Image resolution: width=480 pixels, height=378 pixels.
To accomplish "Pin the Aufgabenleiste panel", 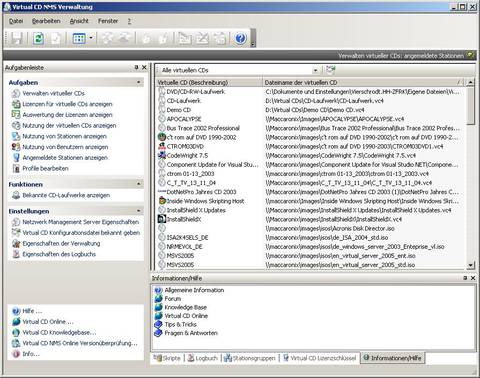I will (x=136, y=67).
